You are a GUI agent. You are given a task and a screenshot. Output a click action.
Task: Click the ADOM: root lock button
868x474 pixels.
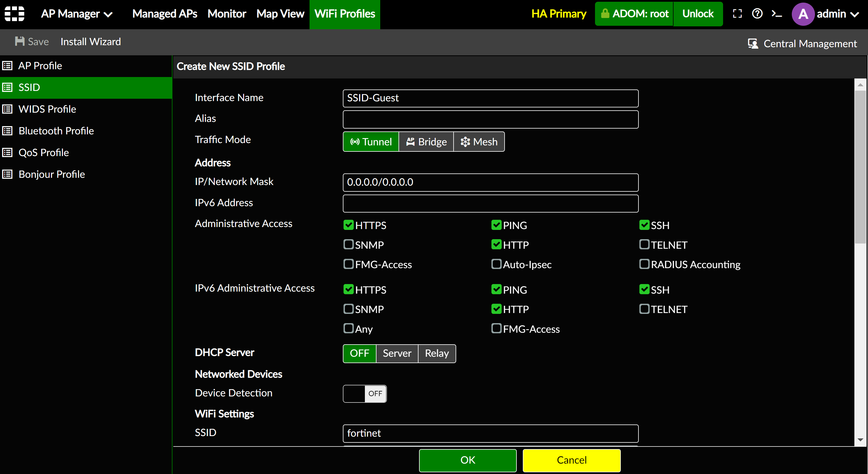[x=634, y=14]
